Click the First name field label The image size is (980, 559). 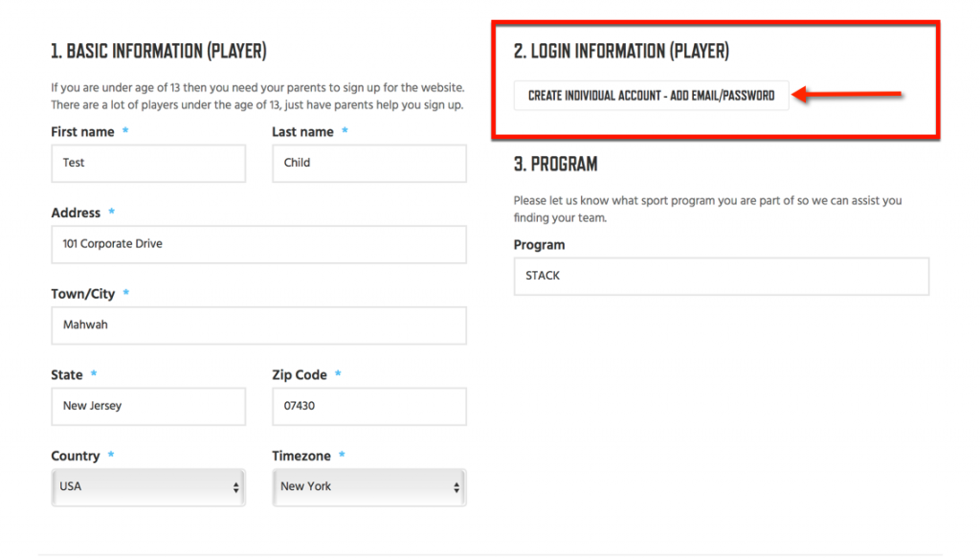click(x=82, y=132)
